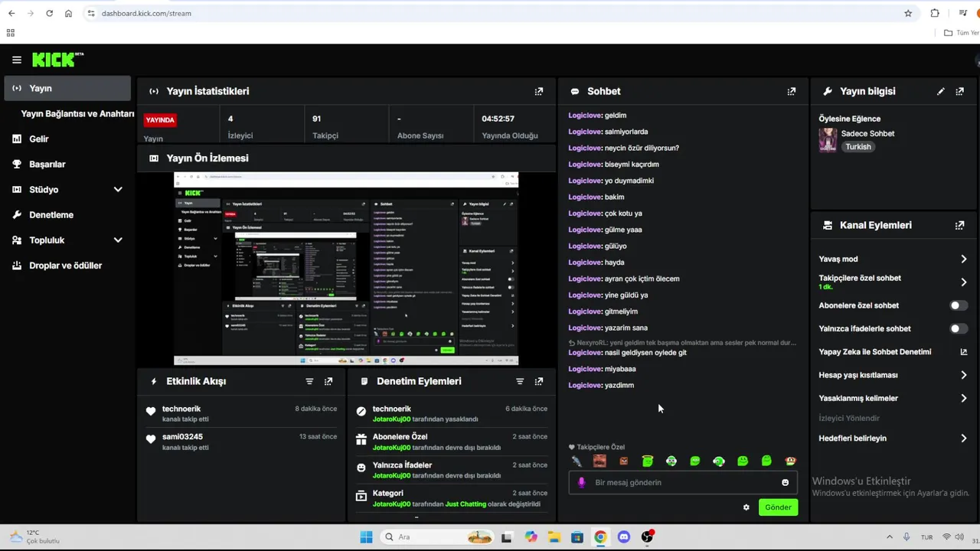Open File Explorer from the taskbar
The image size is (980, 551).
pyautogui.click(x=554, y=537)
